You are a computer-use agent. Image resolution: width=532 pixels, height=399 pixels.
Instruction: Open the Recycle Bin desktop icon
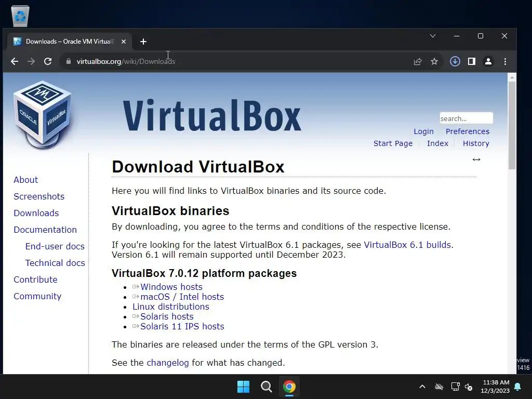20,16
